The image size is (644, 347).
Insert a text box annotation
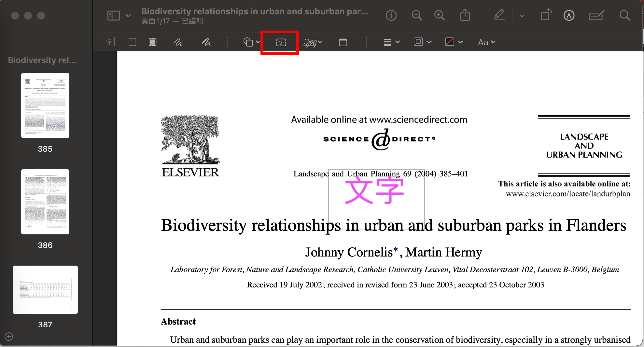(x=281, y=42)
